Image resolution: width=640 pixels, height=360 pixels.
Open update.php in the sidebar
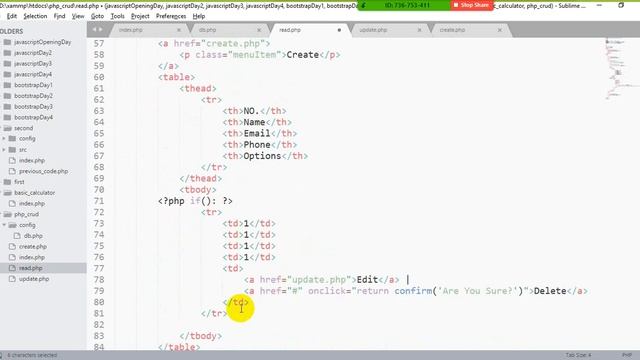pyautogui.click(x=34, y=279)
